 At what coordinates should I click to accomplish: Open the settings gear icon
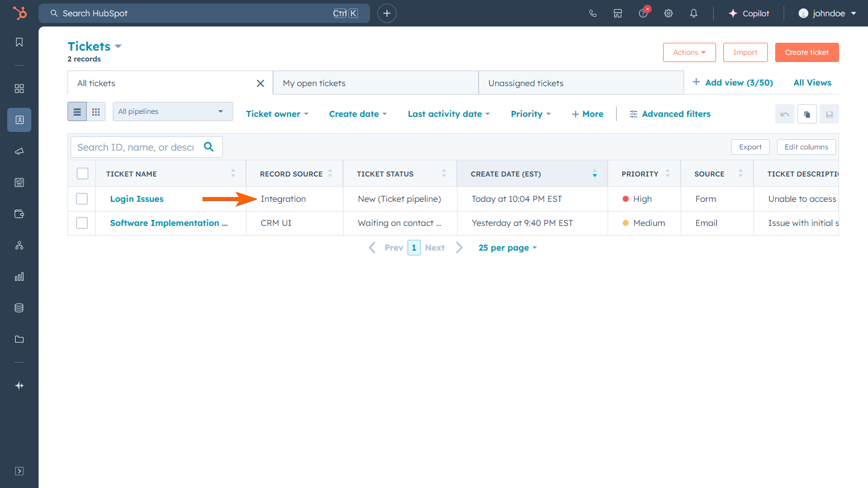[x=668, y=13]
